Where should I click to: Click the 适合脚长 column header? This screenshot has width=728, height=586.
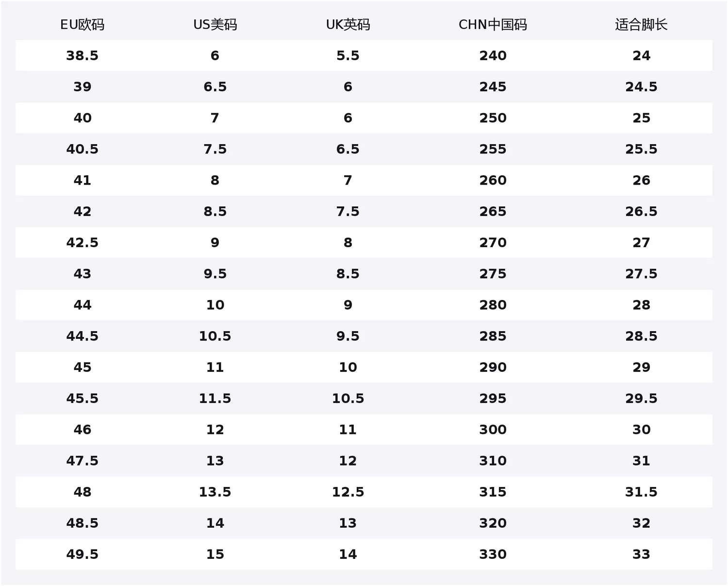click(641, 25)
